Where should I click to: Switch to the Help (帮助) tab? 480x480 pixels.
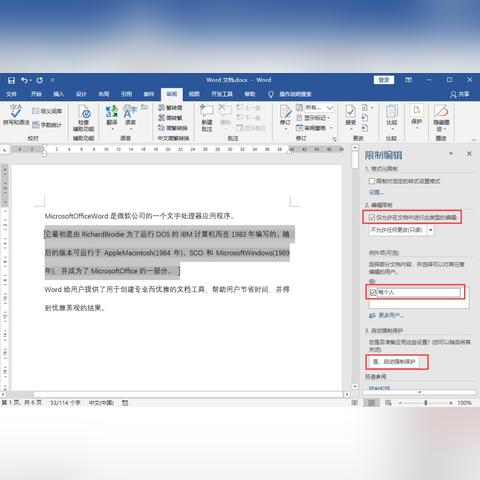pos(250,94)
